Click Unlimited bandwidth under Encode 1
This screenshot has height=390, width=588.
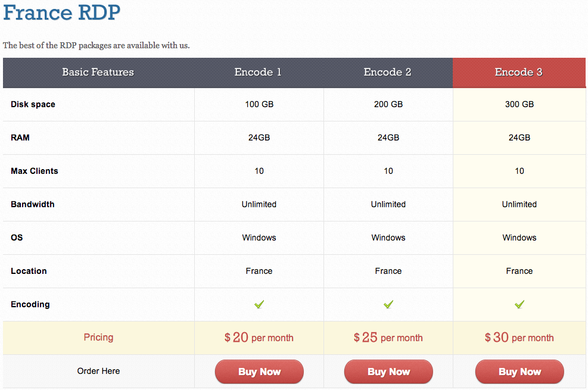tap(259, 204)
